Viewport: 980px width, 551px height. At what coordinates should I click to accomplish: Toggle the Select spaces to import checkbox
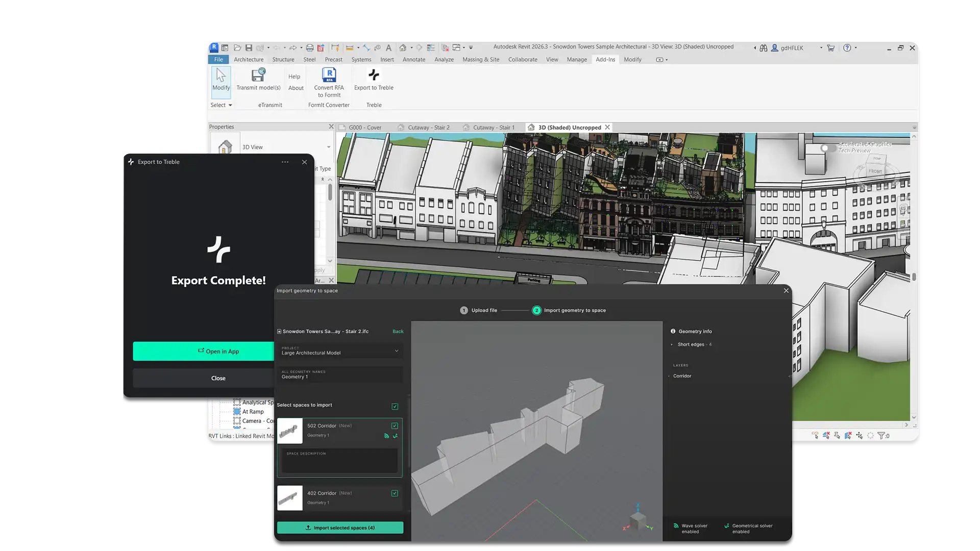click(x=395, y=407)
